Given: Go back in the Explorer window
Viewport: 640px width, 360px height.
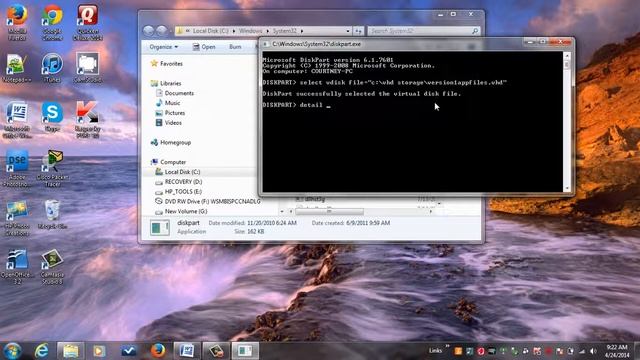Looking at the screenshot, I should (149, 31).
